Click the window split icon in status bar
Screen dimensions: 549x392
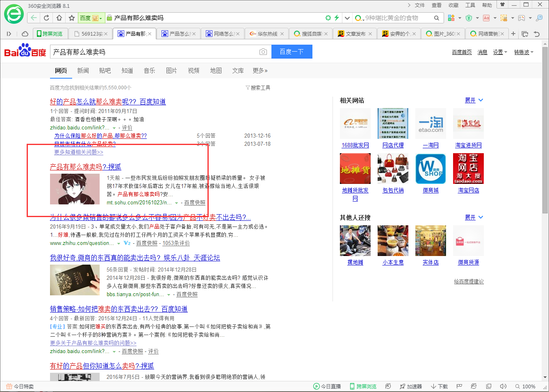[489, 386]
